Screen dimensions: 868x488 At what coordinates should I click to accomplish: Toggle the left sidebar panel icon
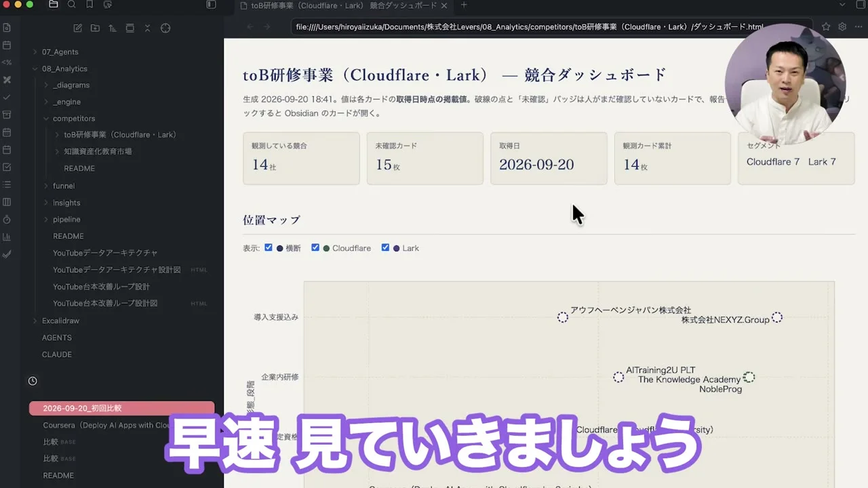211,5
